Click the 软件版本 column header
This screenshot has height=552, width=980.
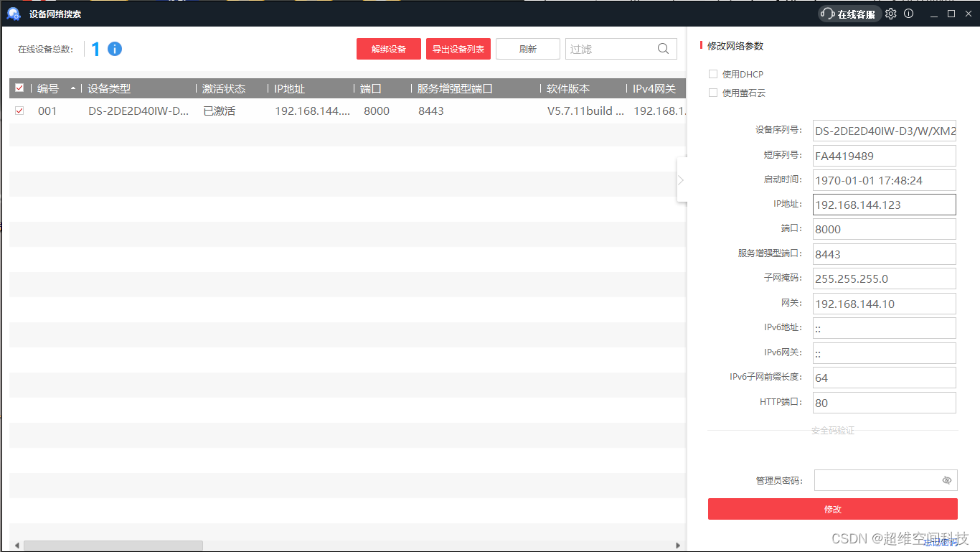point(568,88)
